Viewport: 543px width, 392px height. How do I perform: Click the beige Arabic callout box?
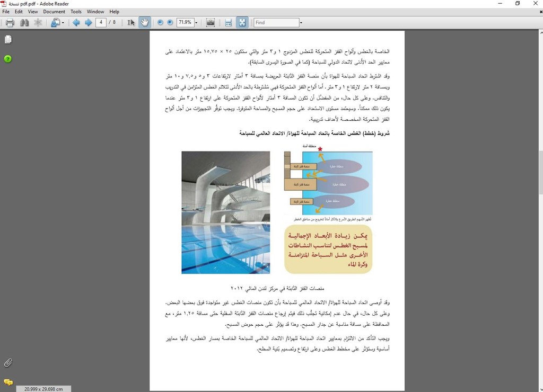328,250
